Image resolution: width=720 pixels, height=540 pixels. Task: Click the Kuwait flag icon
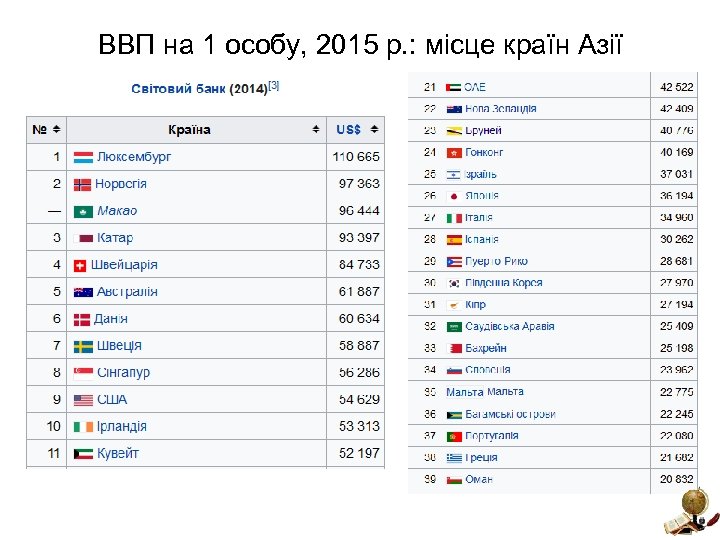83,454
